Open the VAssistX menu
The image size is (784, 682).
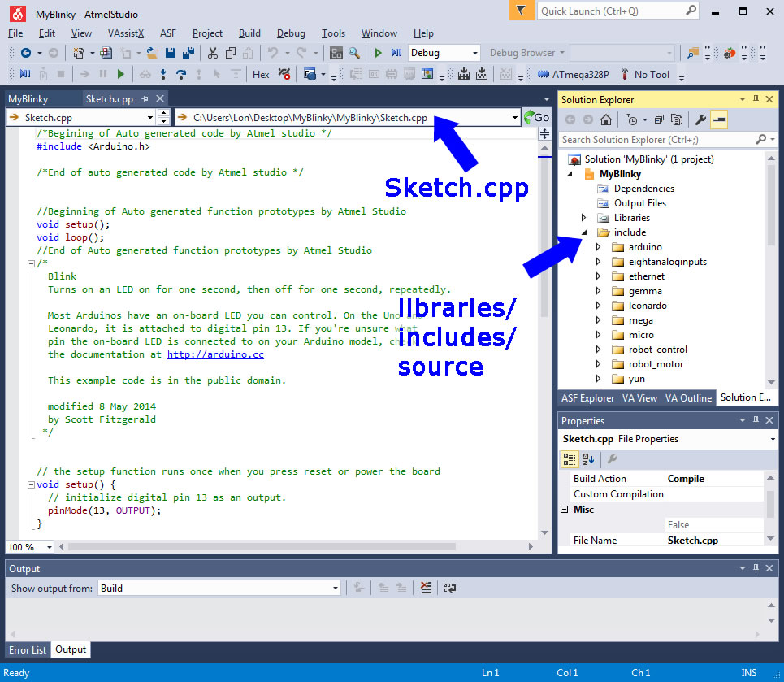[x=125, y=33]
